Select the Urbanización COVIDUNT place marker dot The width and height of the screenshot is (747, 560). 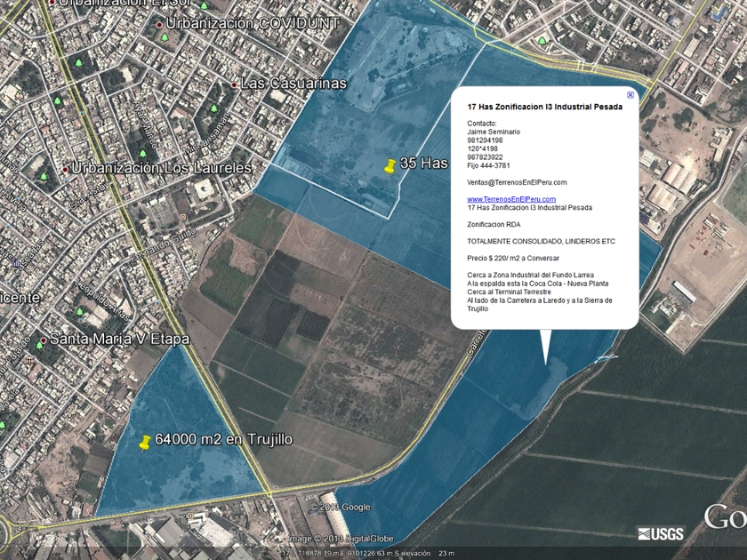pos(159,24)
